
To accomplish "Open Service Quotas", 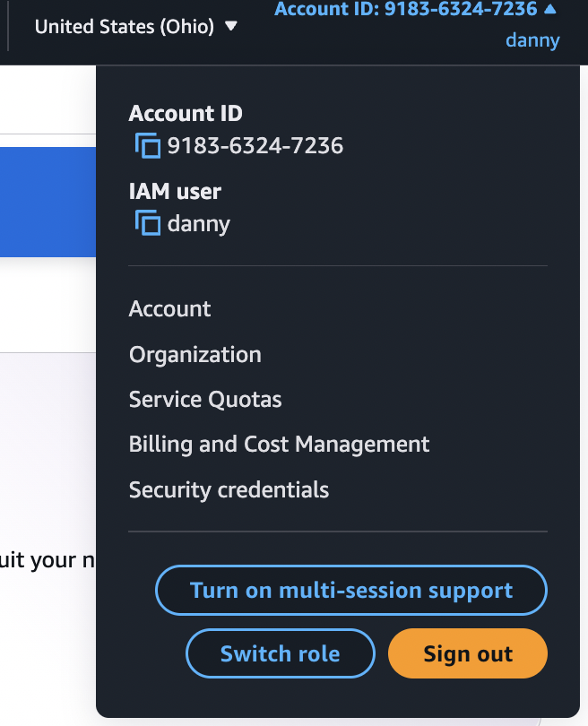I will 205,400.
